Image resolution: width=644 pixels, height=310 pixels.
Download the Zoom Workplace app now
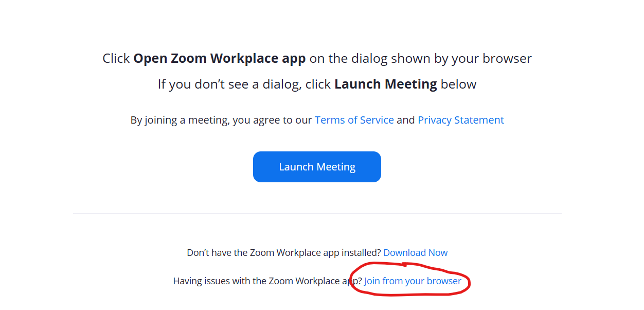click(x=416, y=253)
